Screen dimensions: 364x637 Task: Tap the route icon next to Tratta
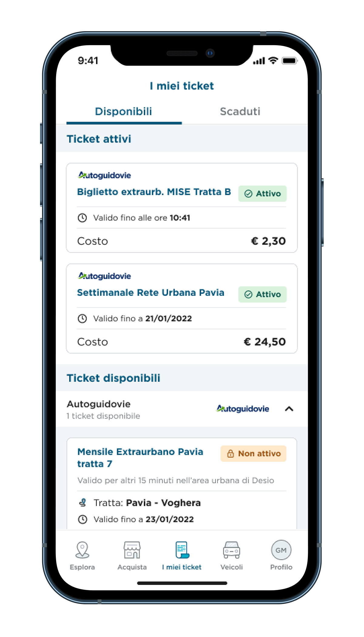83,503
